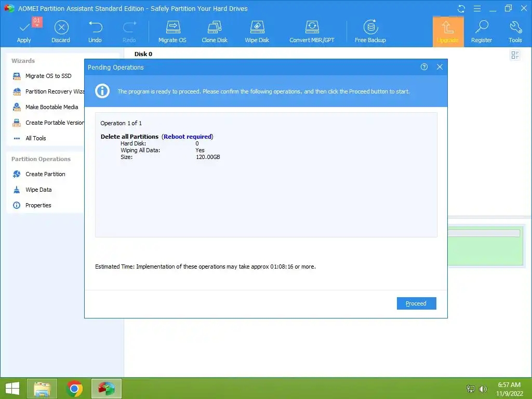This screenshot has height=399, width=532.
Task: Launch Google Chrome from the taskbar
Action: (74, 389)
